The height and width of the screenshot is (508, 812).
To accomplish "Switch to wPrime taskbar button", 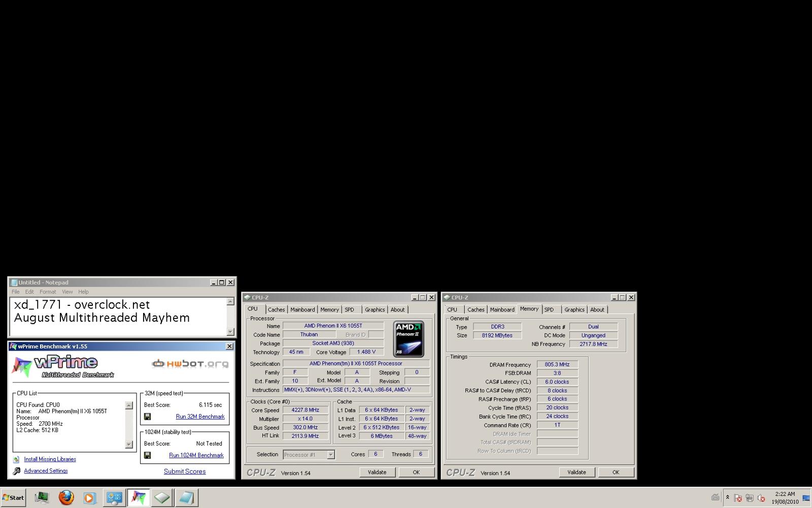I will [x=138, y=497].
